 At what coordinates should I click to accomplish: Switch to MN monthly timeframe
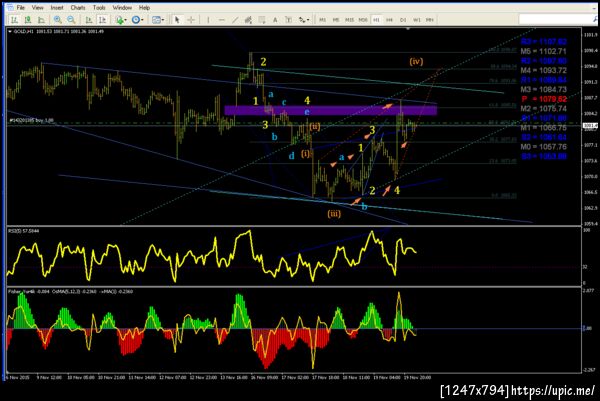(430, 20)
